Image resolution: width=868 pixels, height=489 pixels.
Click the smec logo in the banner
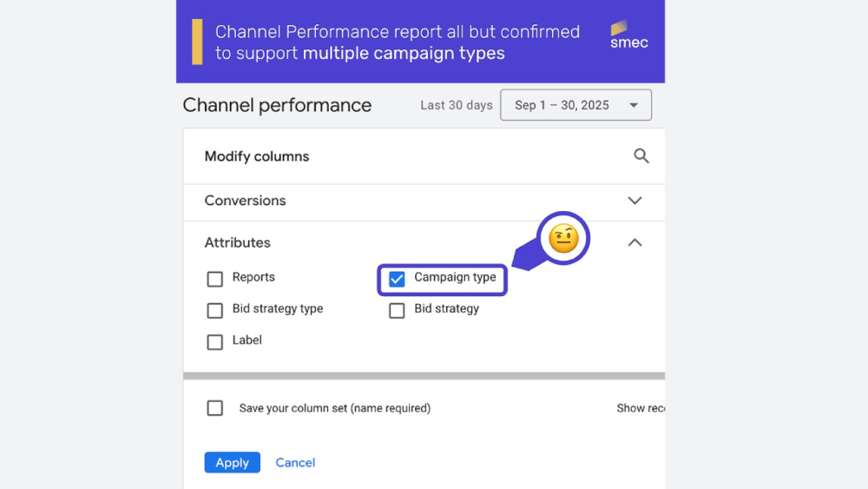(628, 35)
